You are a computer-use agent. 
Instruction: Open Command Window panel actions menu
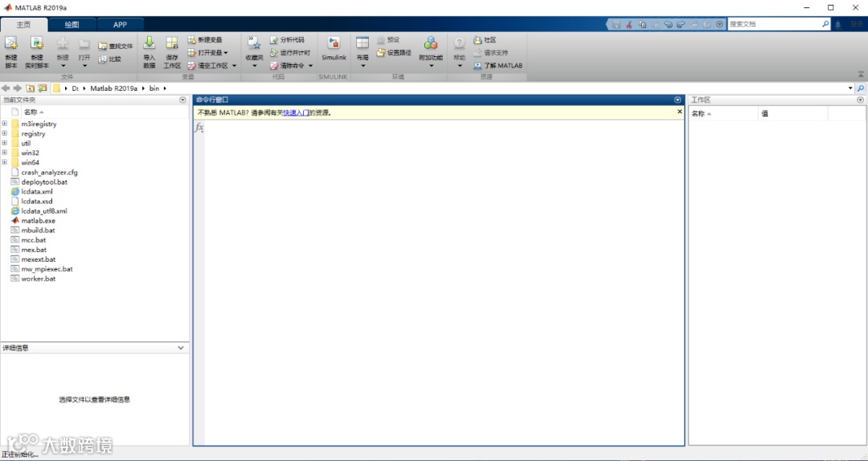pos(678,100)
